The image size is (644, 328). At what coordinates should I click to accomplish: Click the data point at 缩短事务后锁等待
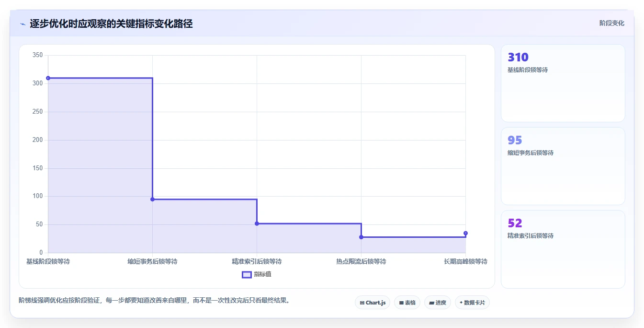tap(152, 199)
